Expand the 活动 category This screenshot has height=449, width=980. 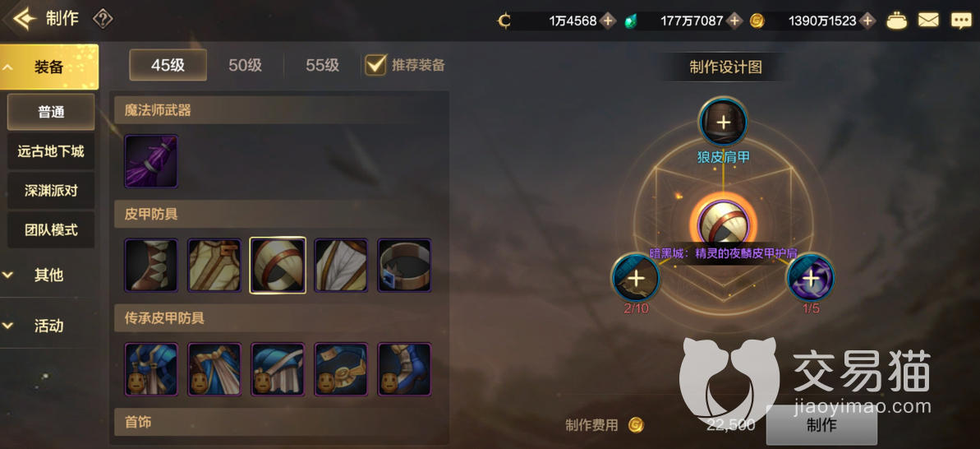tap(49, 326)
